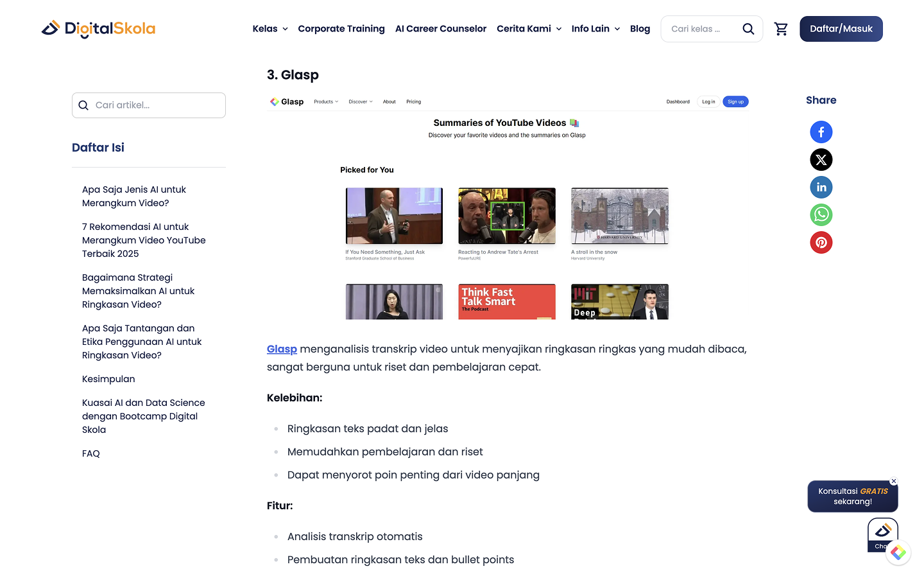Expand the Info Lain dropdown
Screen dimensions: 924x578
[596, 29]
